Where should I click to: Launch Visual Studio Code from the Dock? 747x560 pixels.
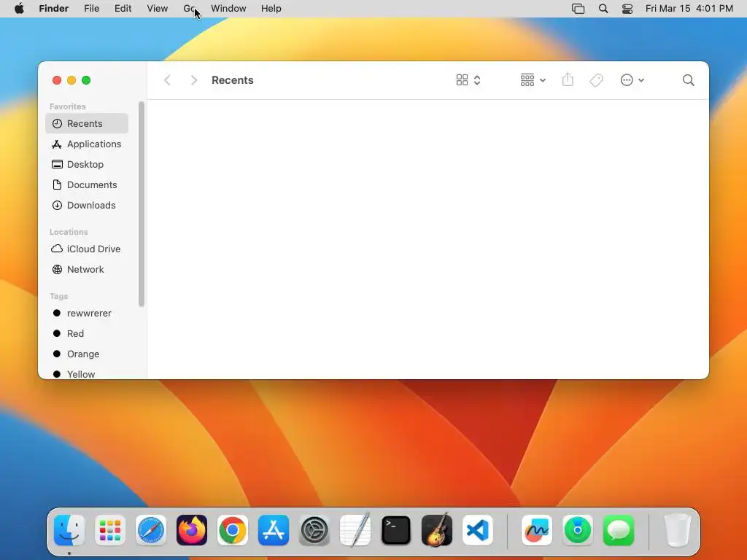point(478,530)
